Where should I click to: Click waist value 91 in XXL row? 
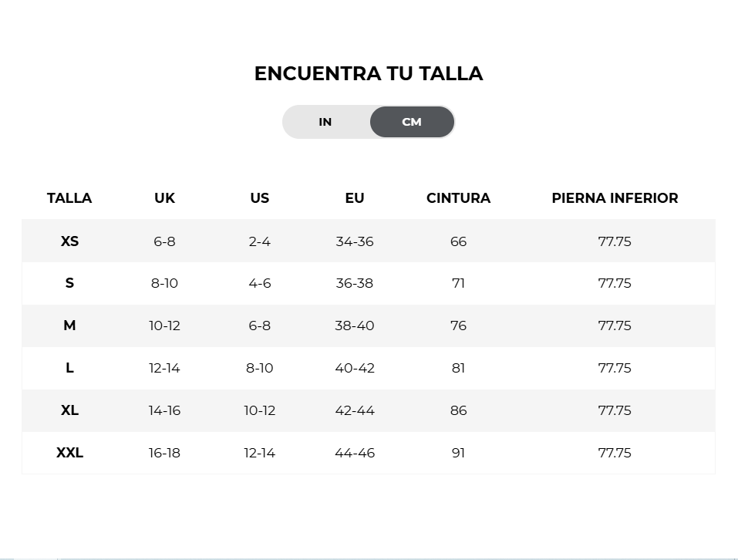[x=458, y=453]
